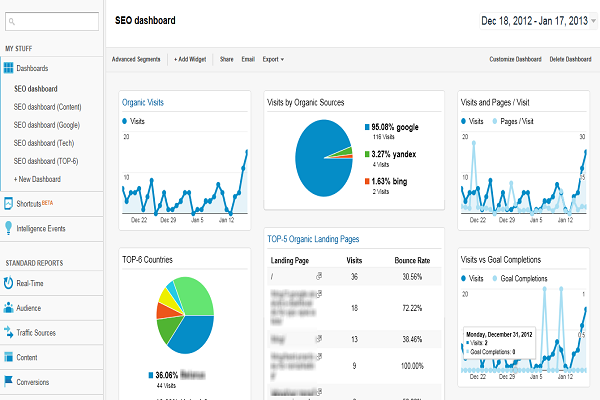Click + New Dashboard
Image resolution: width=600 pixels, height=400 pixels.
[37, 179]
